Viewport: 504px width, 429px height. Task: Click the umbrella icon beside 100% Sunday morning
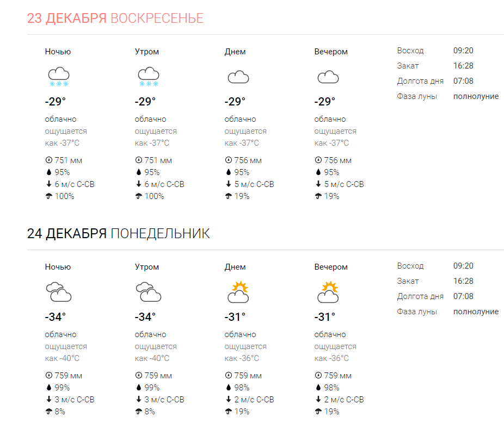[x=138, y=196]
